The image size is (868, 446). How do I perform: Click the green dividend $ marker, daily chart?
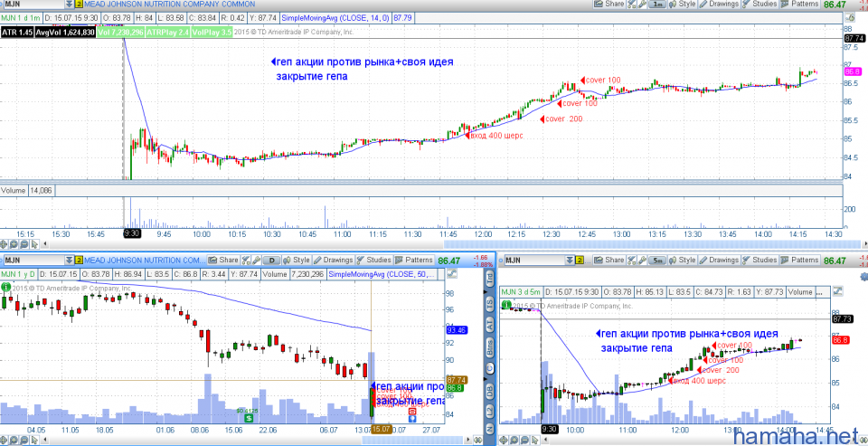(x=250, y=419)
